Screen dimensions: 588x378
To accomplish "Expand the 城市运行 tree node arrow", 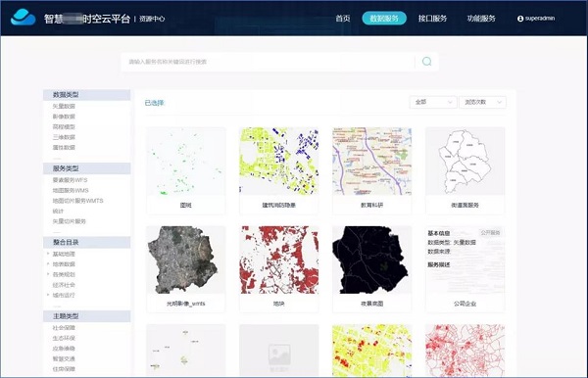I will tap(48, 295).
